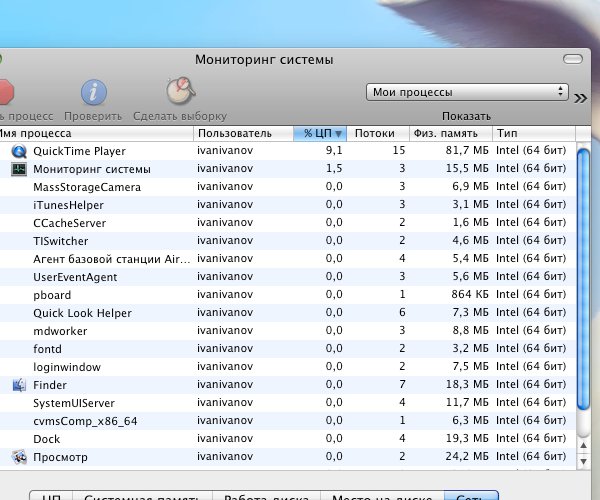This screenshot has width=600, height=500.
Task: Click the toolbar toggle pill button in the title bar
Action: [x=573, y=59]
